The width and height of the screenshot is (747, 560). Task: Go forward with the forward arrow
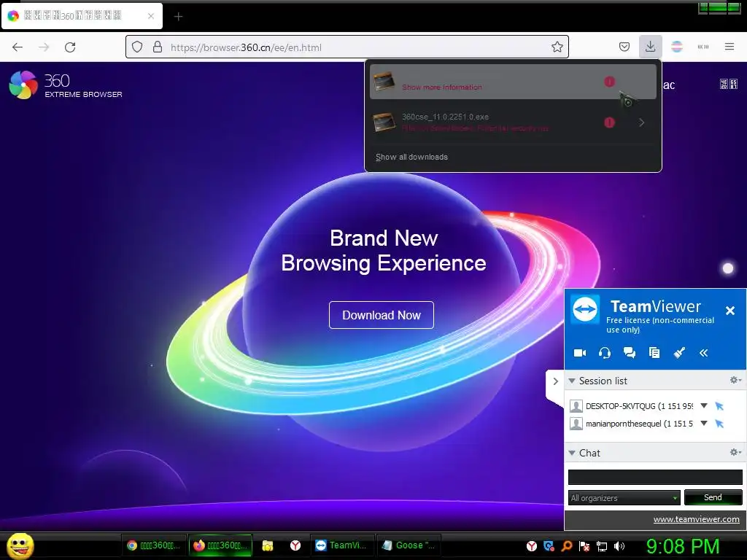[x=44, y=47]
